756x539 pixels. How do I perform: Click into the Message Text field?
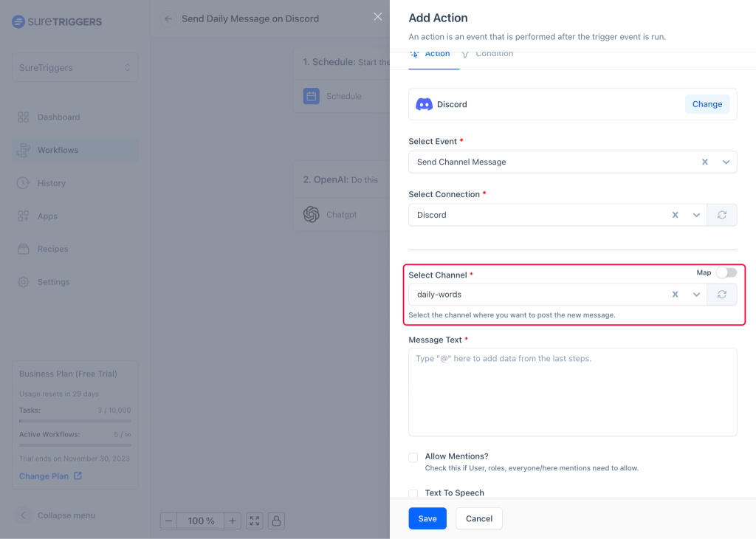click(x=572, y=392)
